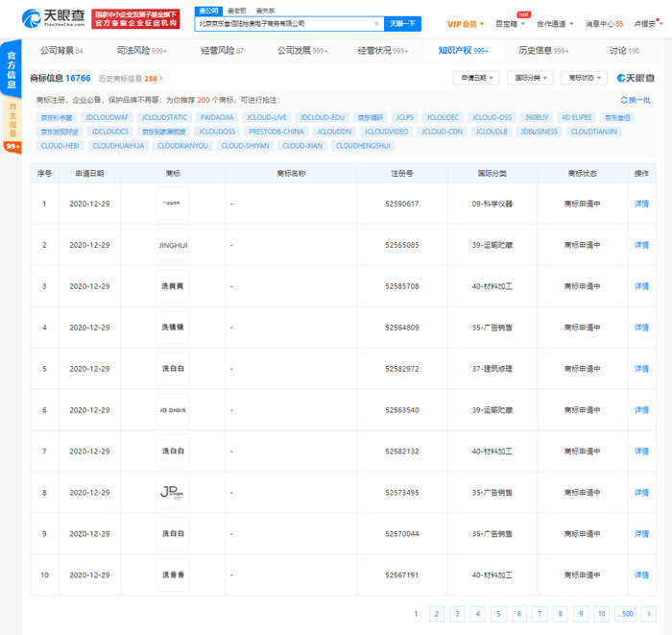Click the 99+ badge on left sidebar
The height and width of the screenshot is (635, 672).
(x=12, y=147)
